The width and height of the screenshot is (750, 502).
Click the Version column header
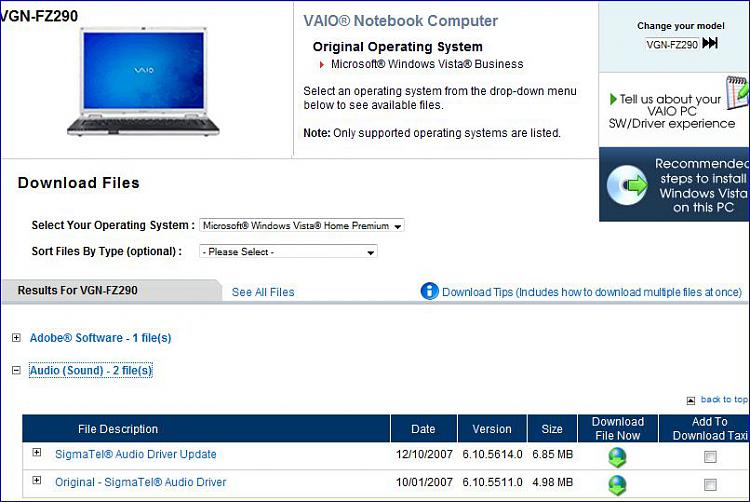[x=492, y=428]
